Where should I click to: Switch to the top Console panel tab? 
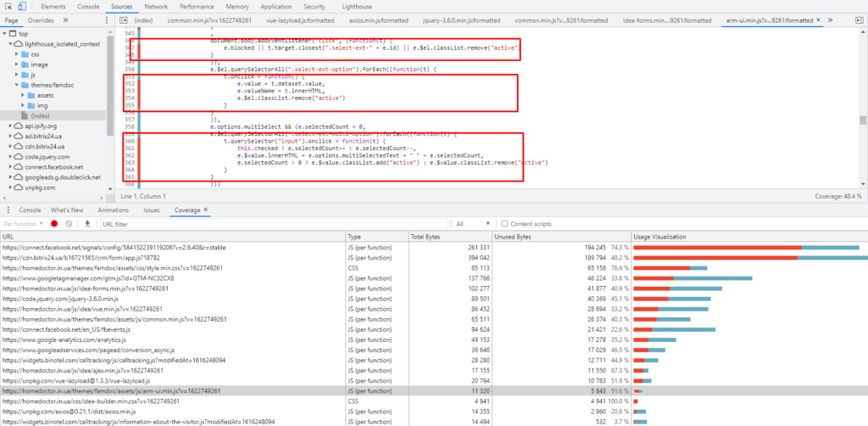pyautogui.click(x=88, y=7)
